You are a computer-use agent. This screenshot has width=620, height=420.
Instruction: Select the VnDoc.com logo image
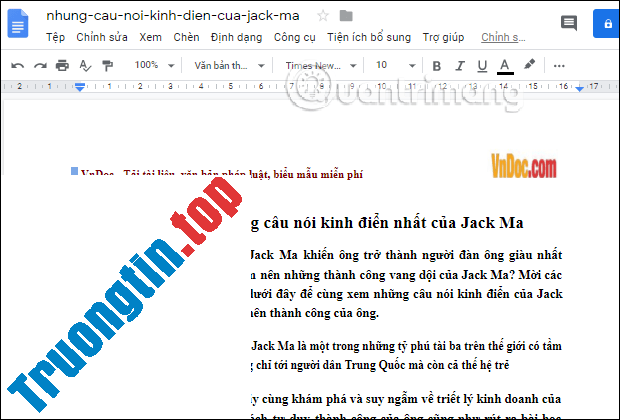pyautogui.click(x=524, y=166)
